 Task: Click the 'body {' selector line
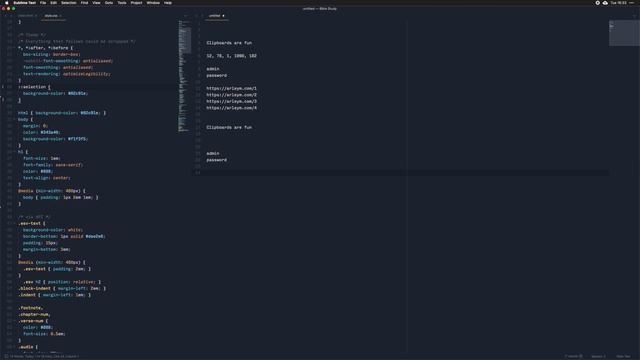click(x=25, y=120)
